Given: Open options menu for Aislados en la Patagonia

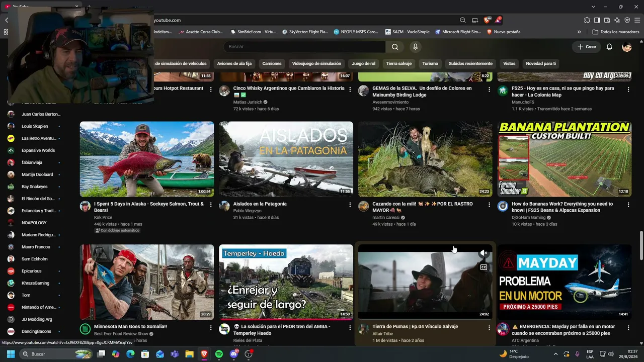Looking at the screenshot, I should (x=350, y=205).
